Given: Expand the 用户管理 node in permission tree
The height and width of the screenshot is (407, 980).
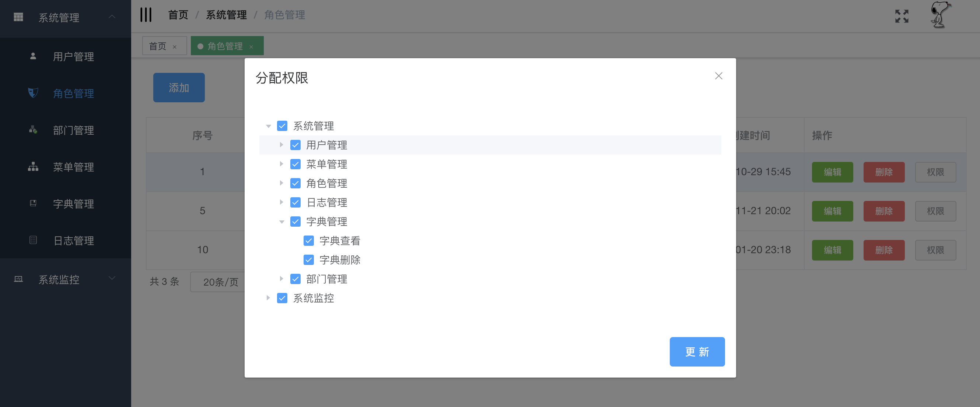Looking at the screenshot, I should tap(281, 145).
